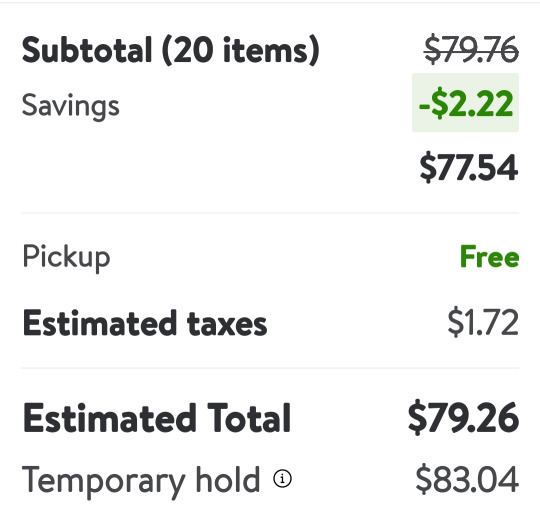Viewport: 540px width, 519px height.
Task: Select the bold $79.26 total amount
Action: 464,417
